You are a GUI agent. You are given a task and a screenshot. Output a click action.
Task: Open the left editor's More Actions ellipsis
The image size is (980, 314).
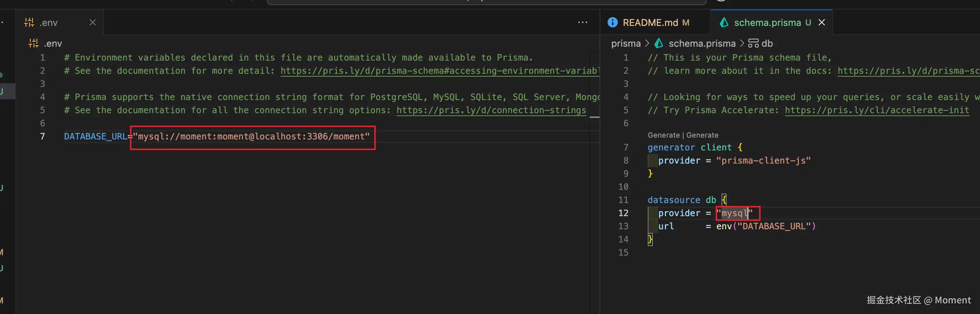pyautogui.click(x=582, y=23)
